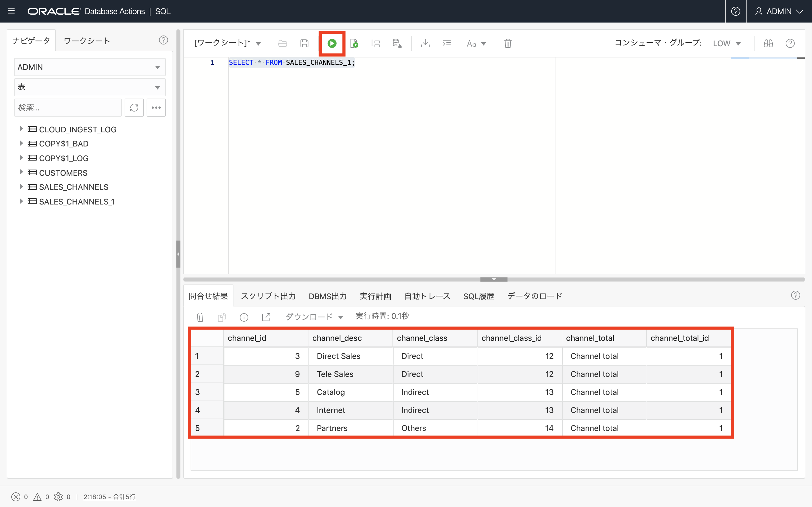Screen dimensions: 812x507
Task: Click in the navigator 検索 search field
Action: point(68,108)
